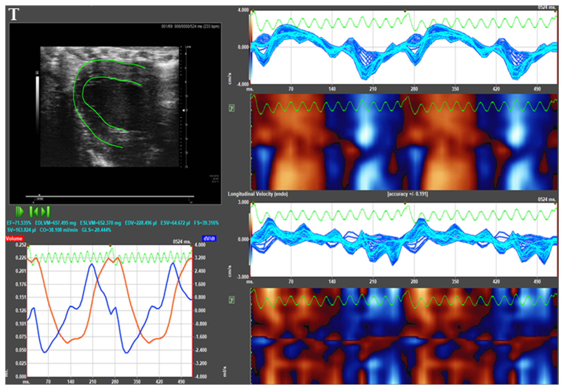
Task: Click 3D icon beside longitudinal velocity color map
Action: (x=232, y=300)
